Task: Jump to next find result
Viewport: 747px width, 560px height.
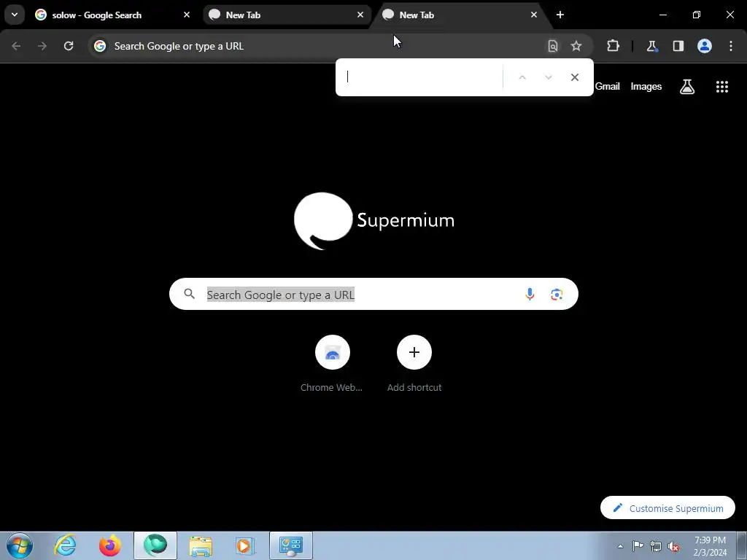Action: point(549,77)
